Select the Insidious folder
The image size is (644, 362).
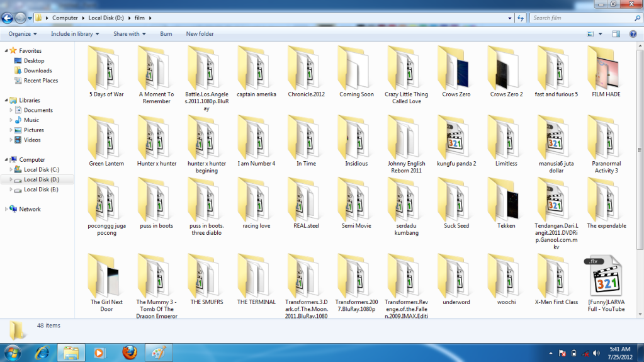tap(356, 142)
